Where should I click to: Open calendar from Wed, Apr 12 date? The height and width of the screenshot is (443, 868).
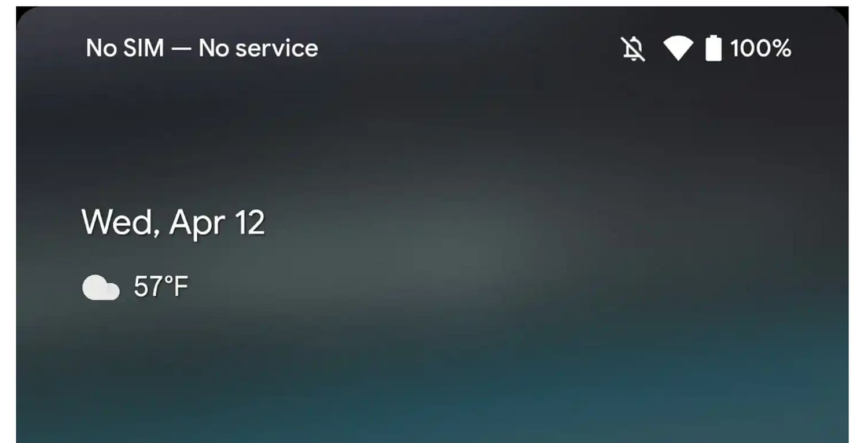(x=173, y=223)
